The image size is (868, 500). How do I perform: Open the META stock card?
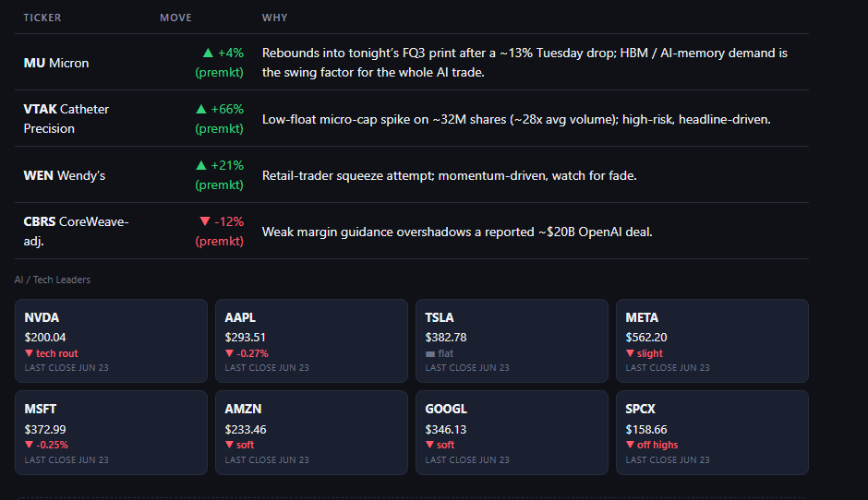coord(713,340)
